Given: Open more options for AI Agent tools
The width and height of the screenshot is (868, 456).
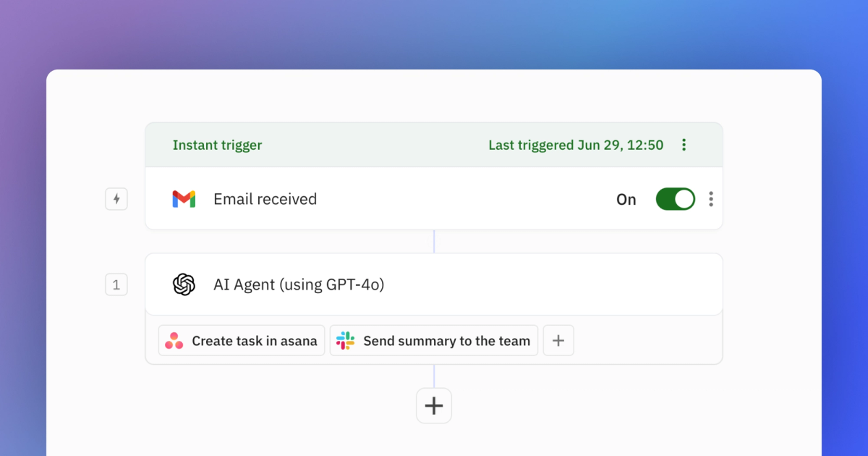Looking at the screenshot, I should coord(558,340).
